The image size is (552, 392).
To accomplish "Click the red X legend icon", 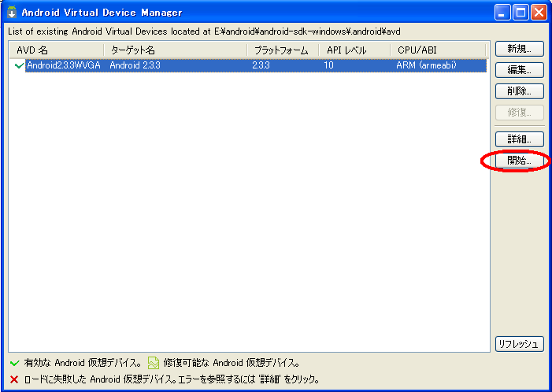I will point(15,379).
